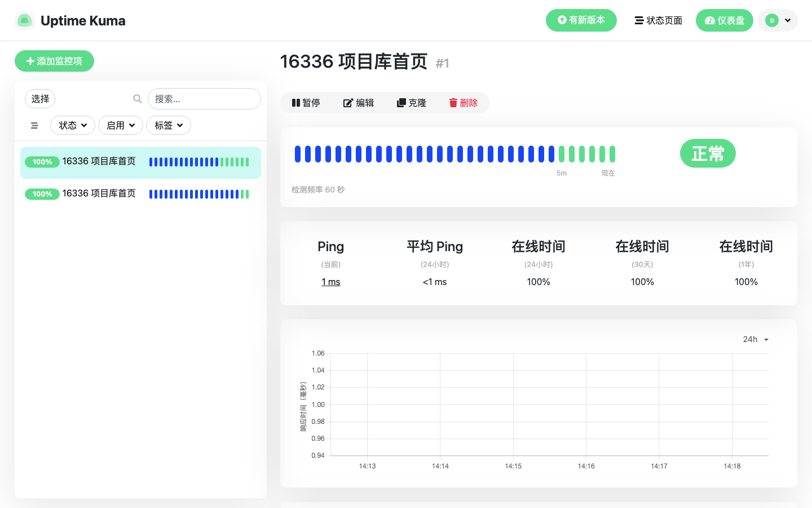Click the Uptime Kuma logo icon
This screenshot has height=508, width=812.
coord(24,21)
